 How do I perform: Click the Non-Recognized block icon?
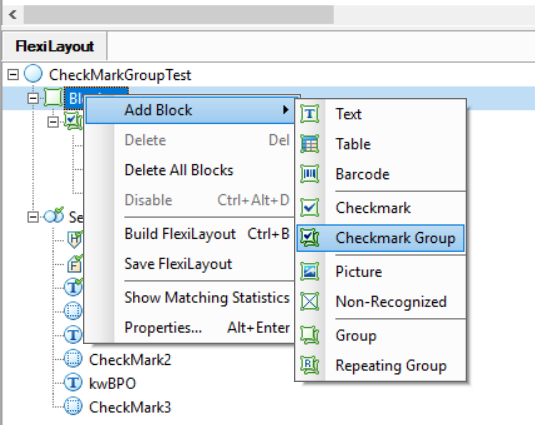309,302
